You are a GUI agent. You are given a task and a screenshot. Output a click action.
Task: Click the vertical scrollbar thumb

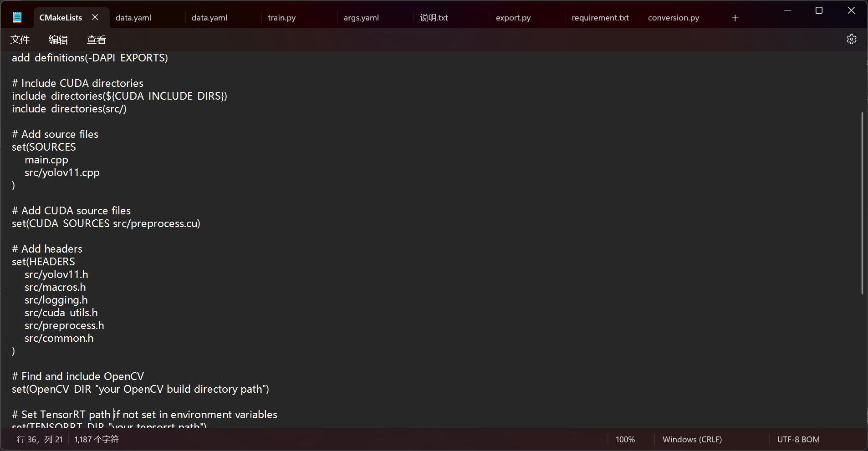tap(862, 203)
